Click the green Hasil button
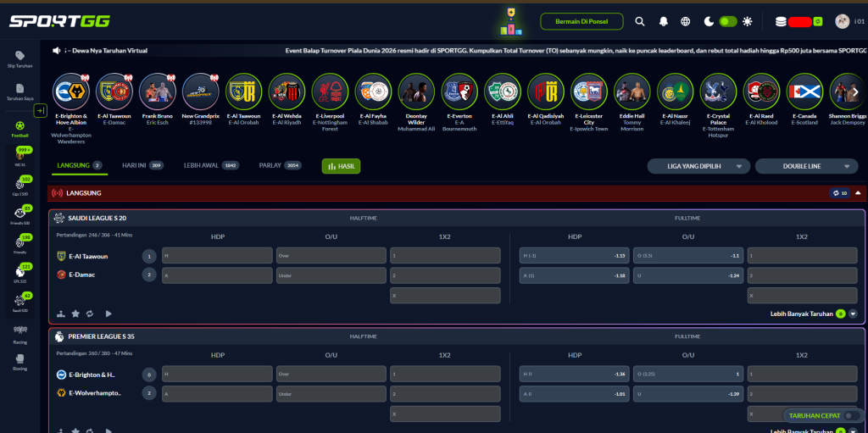868x433 pixels. coord(341,166)
